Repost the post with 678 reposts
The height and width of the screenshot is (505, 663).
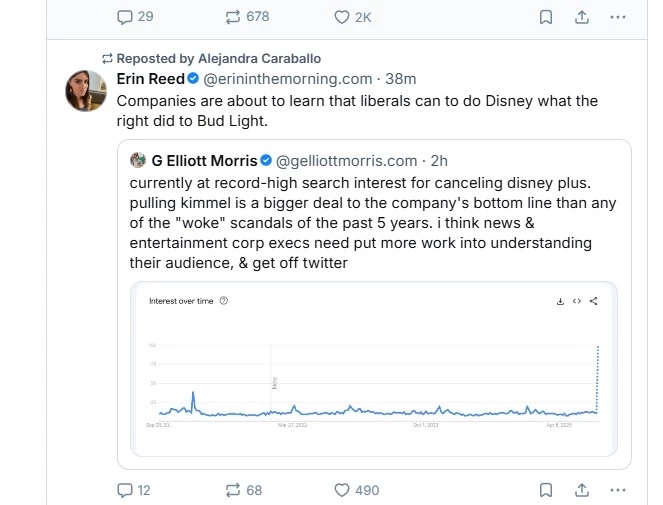[232, 16]
